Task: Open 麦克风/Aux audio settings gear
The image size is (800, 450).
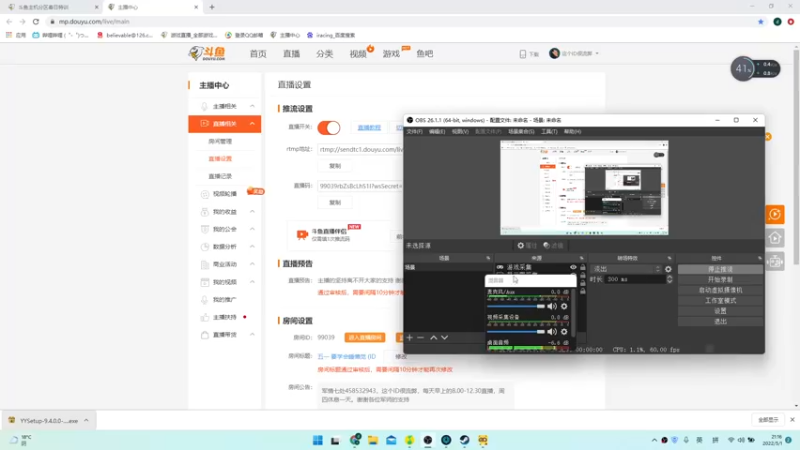Action: 564,306
